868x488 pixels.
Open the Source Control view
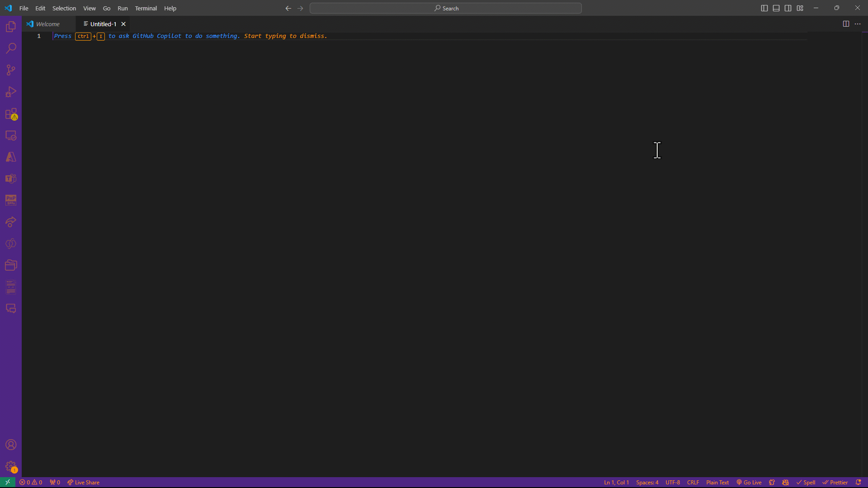click(11, 70)
